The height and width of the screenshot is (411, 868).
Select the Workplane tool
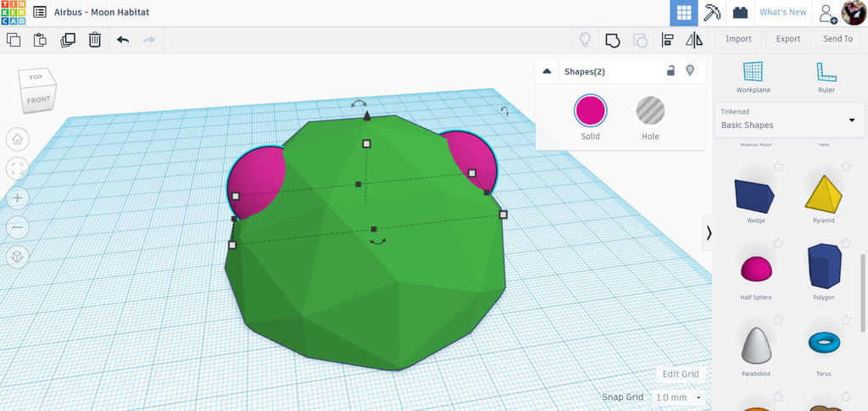click(753, 77)
